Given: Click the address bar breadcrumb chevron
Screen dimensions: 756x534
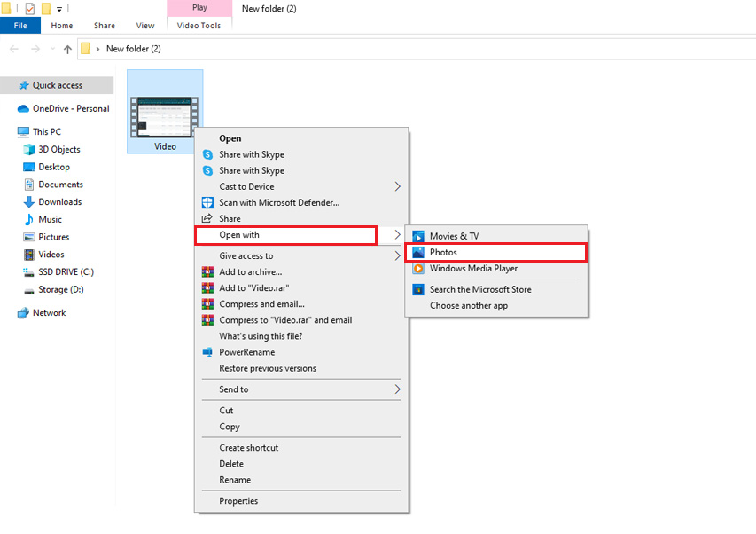Looking at the screenshot, I should pyautogui.click(x=97, y=49).
